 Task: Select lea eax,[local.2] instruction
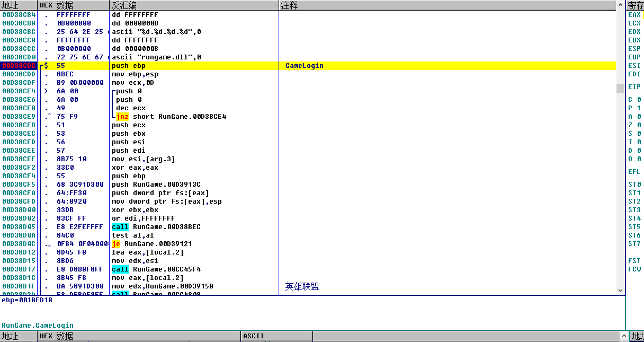coord(148,252)
